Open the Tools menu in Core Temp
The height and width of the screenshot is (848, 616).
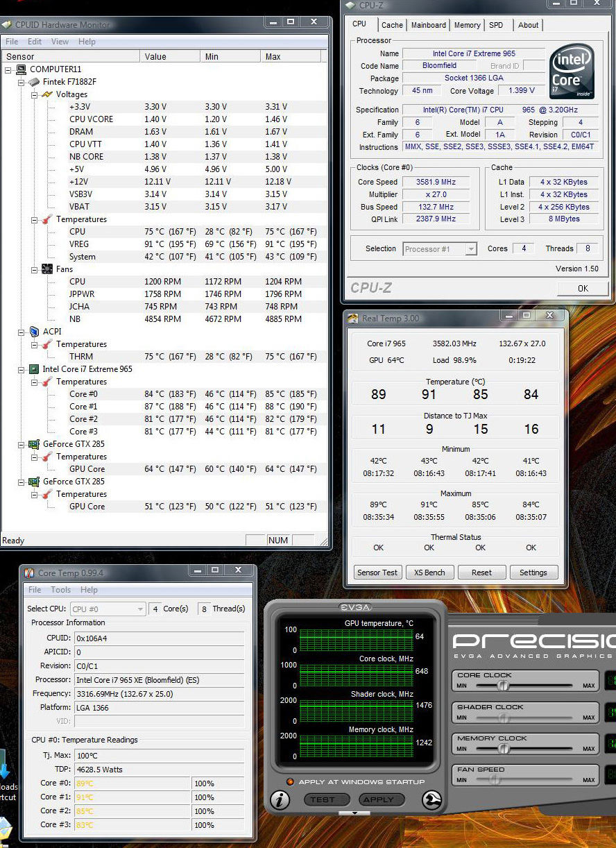coord(60,590)
